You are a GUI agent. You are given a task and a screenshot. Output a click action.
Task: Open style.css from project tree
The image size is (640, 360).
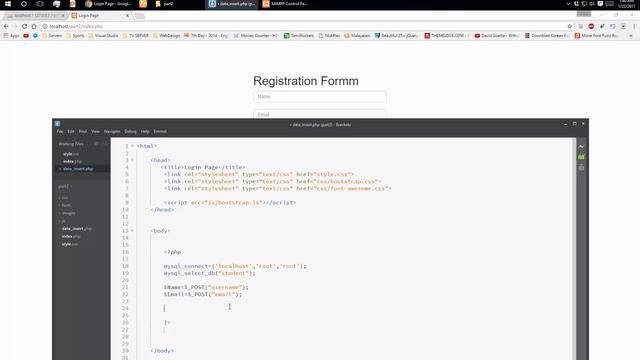pyautogui.click(x=69, y=244)
